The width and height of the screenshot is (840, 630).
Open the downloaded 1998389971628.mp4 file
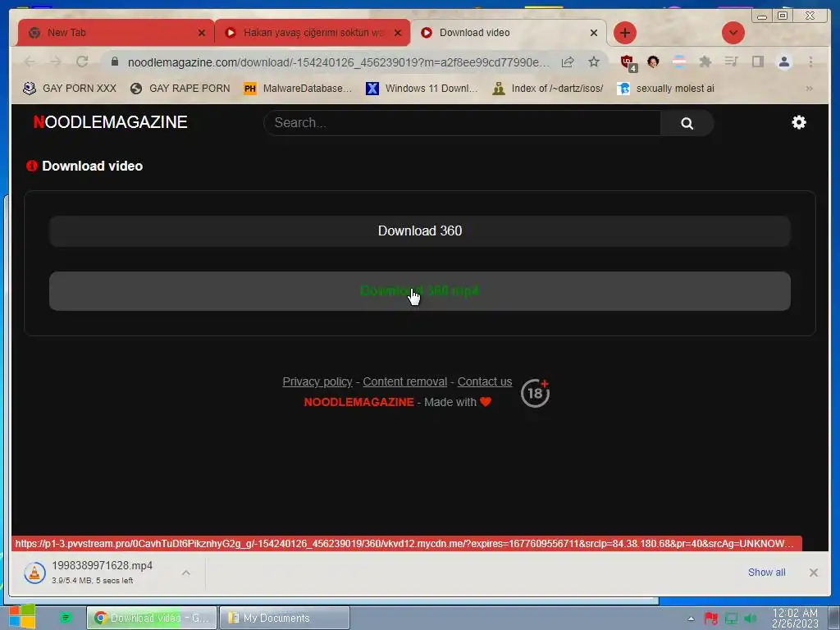[102, 566]
